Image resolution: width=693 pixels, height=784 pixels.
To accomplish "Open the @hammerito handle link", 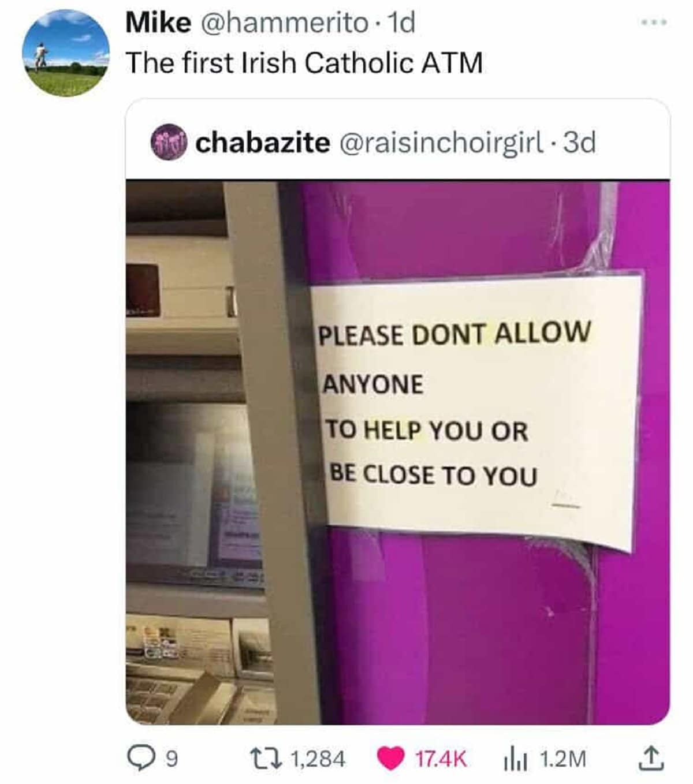I will point(284,23).
